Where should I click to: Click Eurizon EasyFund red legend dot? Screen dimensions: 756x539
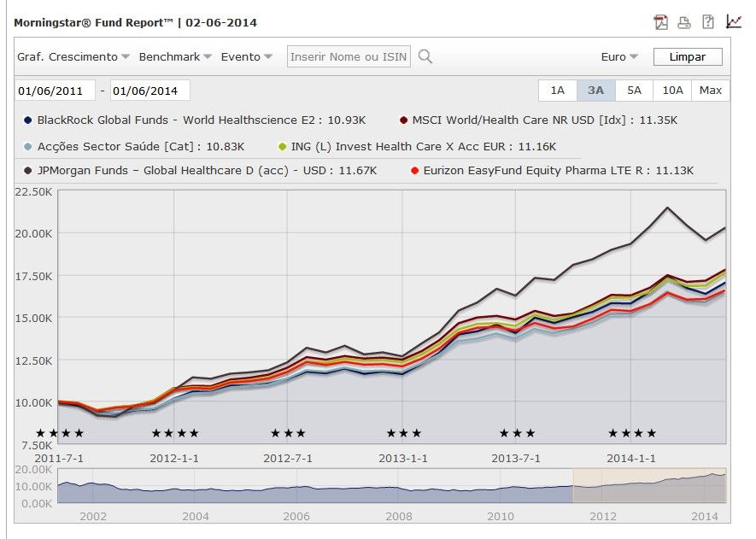[414, 171]
